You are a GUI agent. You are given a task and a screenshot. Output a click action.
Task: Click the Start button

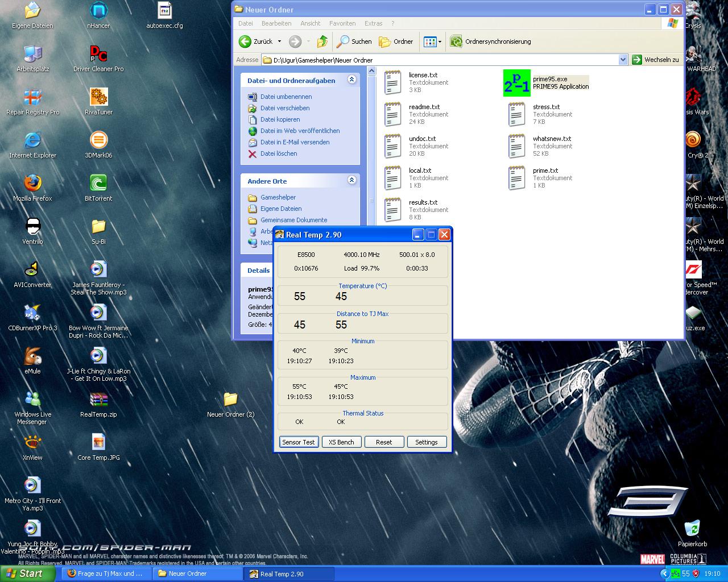27,573
